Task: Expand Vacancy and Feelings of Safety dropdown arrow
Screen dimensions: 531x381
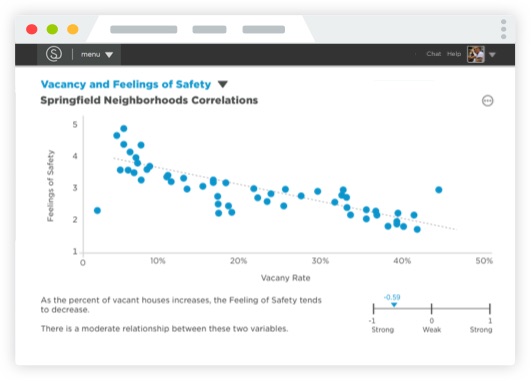Action: (222, 84)
